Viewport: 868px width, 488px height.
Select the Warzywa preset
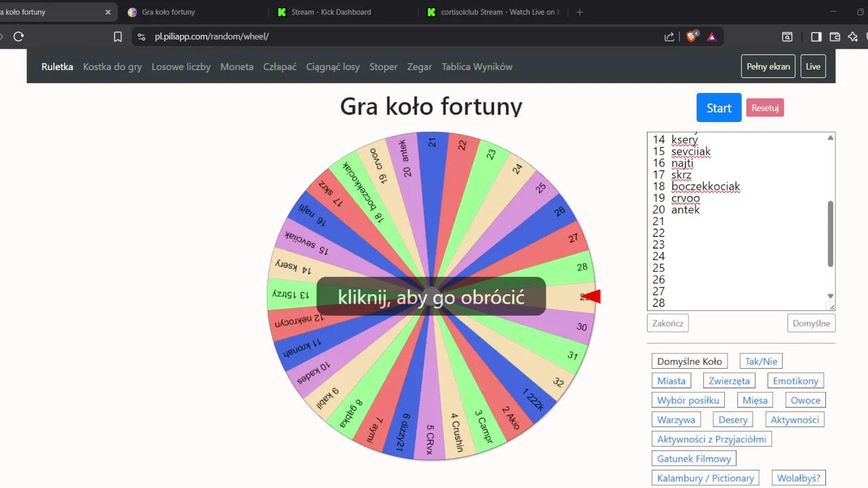[676, 420]
